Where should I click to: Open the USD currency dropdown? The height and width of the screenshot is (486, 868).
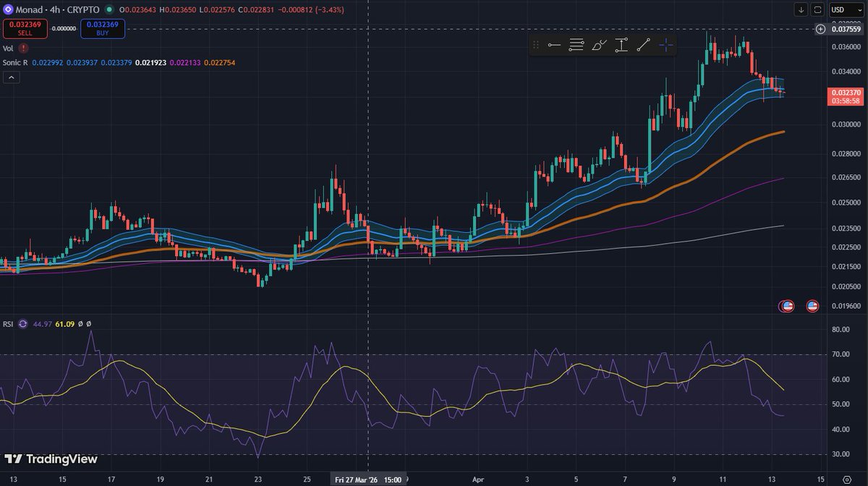click(x=846, y=9)
